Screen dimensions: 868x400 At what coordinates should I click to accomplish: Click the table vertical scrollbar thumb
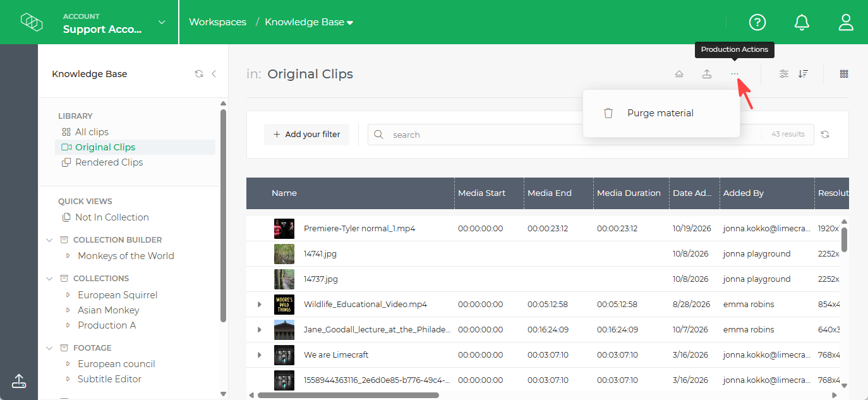[x=845, y=239]
